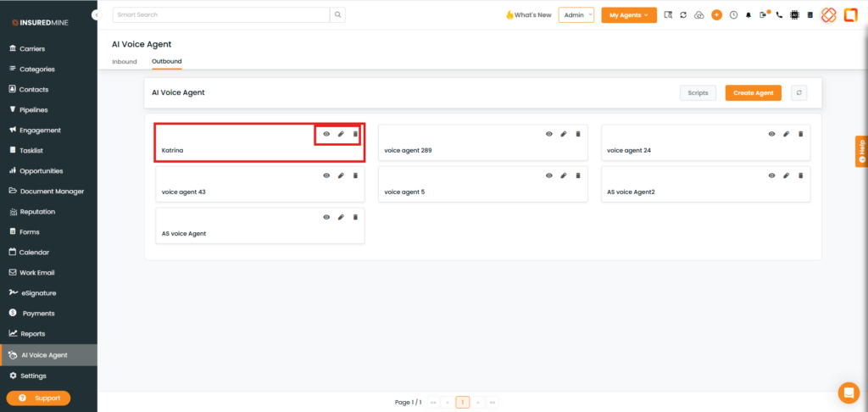Switch to the Inbound tab
Screen dimensions: 868x412
point(124,62)
